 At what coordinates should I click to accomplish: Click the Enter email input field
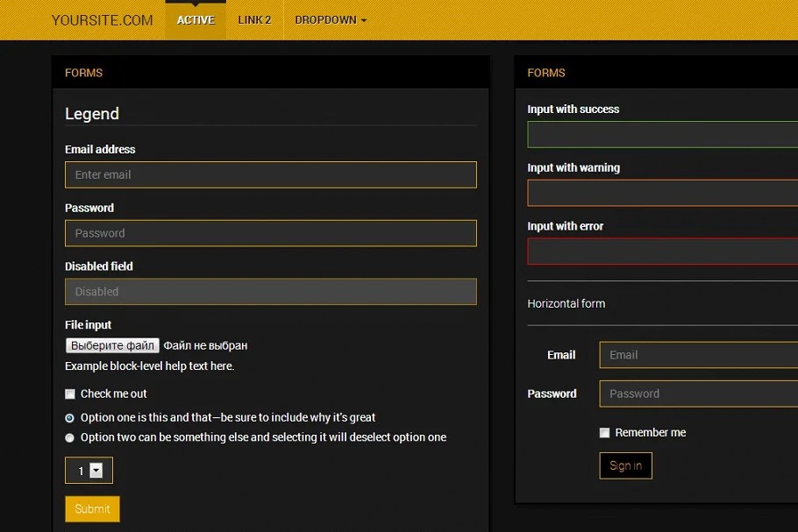270,174
